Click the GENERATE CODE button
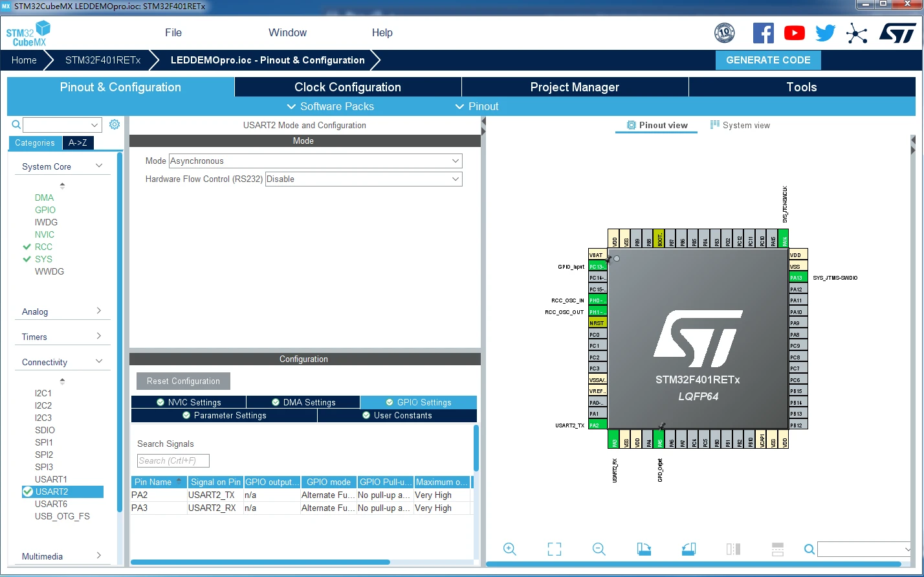924x577 pixels. coord(768,60)
